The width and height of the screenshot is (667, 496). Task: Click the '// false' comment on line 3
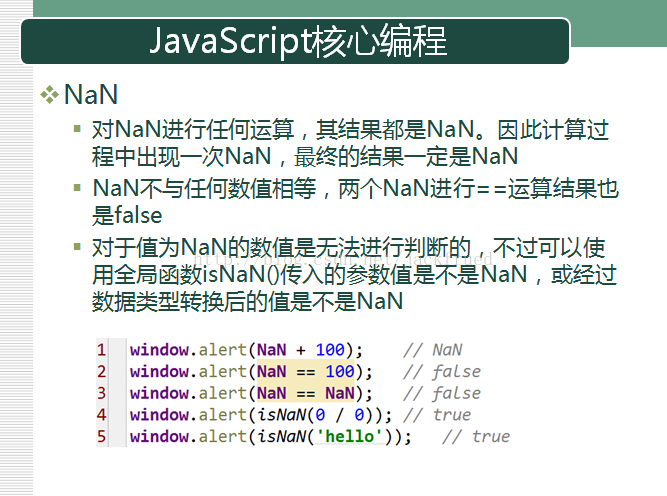(442, 393)
